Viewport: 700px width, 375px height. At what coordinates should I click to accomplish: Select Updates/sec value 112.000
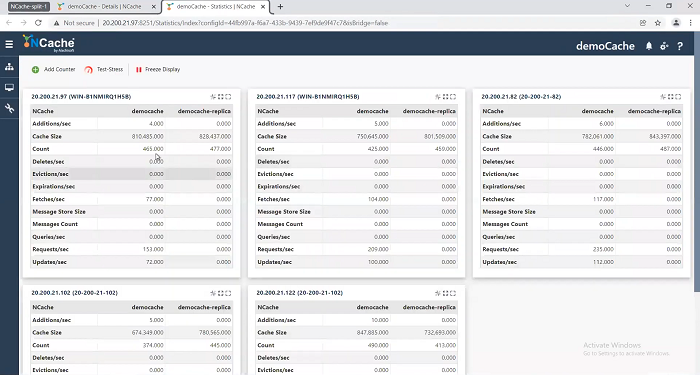(x=603, y=262)
